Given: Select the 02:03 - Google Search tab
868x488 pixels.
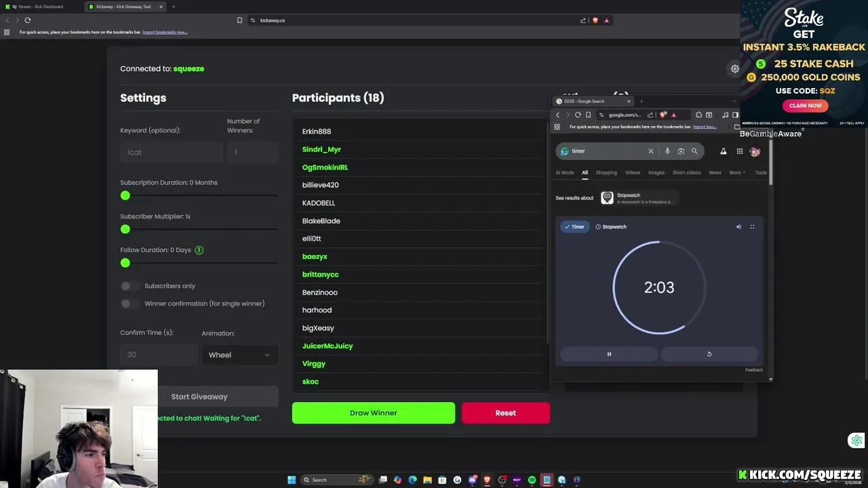Looking at the screenshot, I should [593, 102].
